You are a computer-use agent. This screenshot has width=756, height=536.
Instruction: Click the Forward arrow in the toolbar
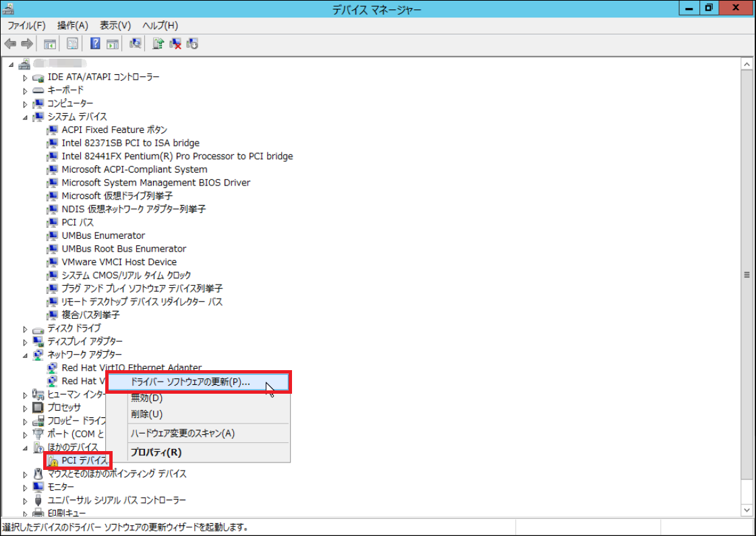point(27,44)
